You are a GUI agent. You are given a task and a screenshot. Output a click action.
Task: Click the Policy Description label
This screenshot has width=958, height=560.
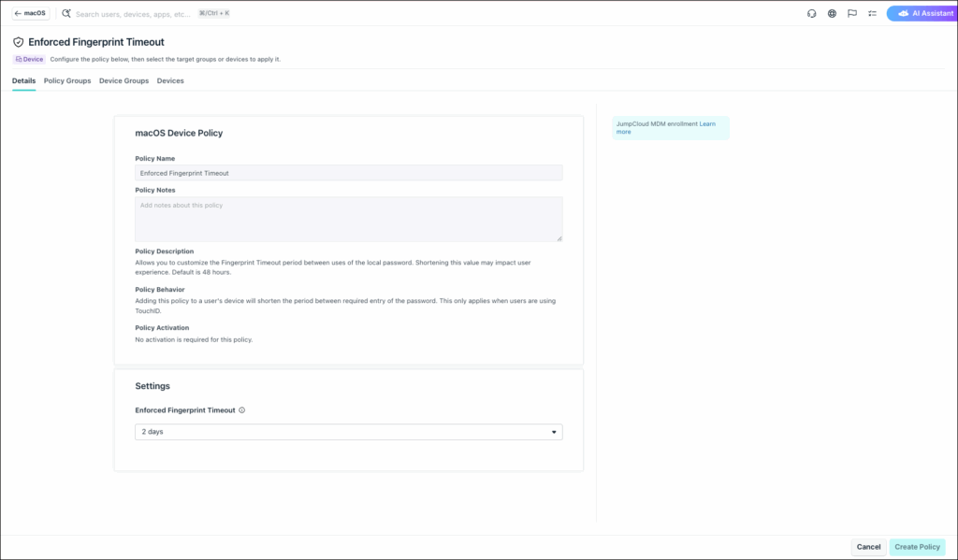(x=165, y=251)
